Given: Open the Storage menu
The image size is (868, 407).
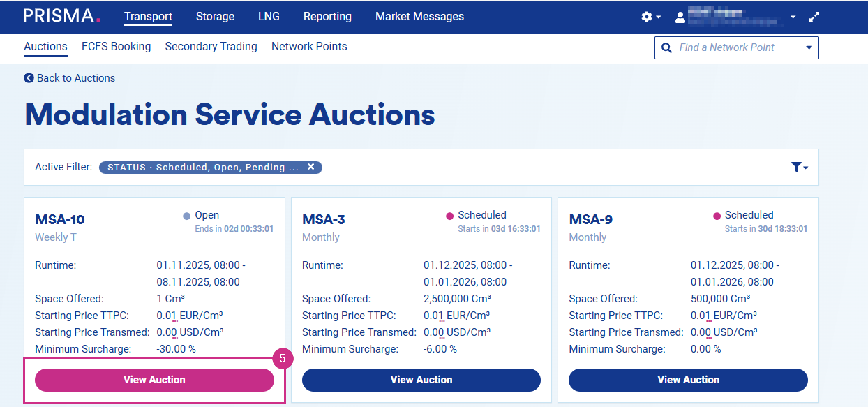Looking at the screenshot, I should click(215, 16).
